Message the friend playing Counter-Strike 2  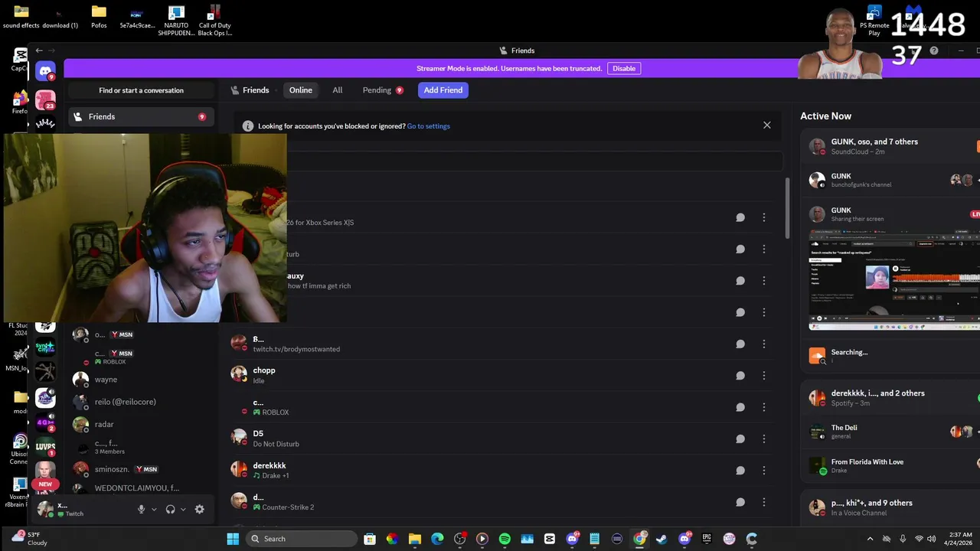coord(740,502)
